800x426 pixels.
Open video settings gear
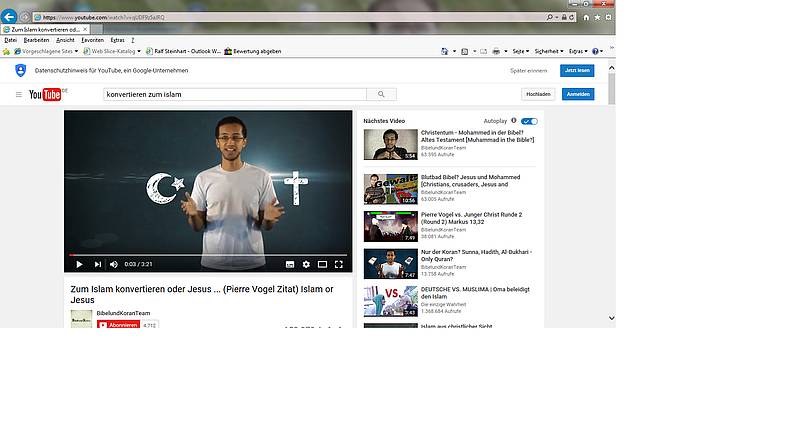pyautogui.click(x=306, y=264)
